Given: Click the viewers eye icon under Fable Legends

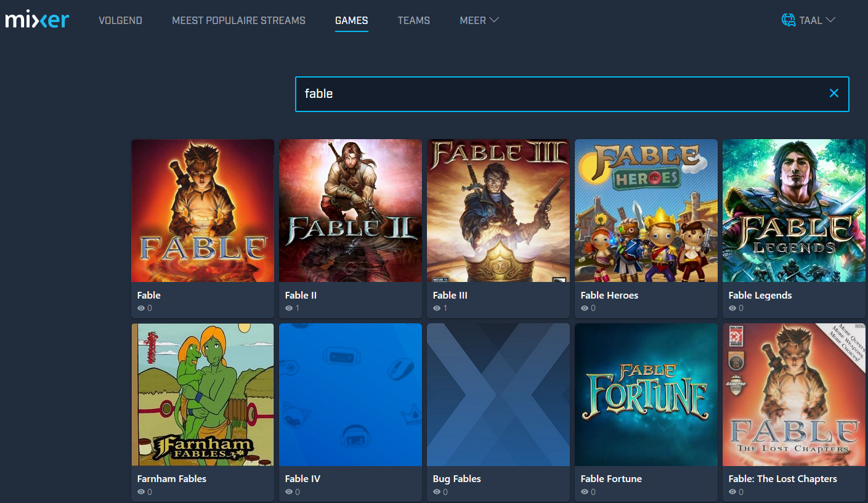Looking at the screenshot, I should [732, 308].
